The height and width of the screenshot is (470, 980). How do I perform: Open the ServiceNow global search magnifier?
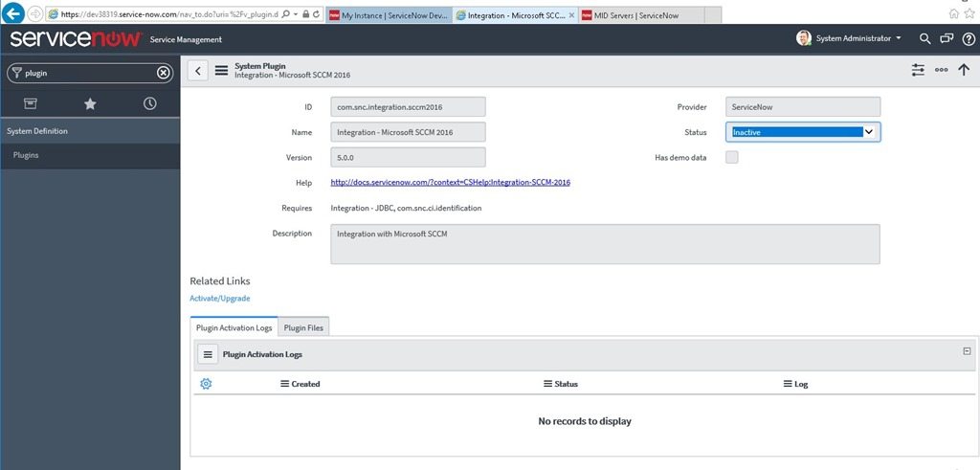click(x=925, y=38)
